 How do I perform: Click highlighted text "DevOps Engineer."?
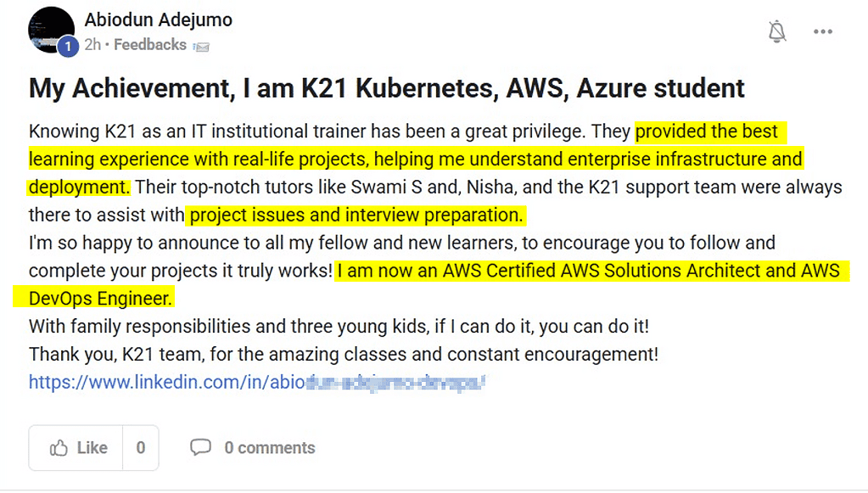100,298
